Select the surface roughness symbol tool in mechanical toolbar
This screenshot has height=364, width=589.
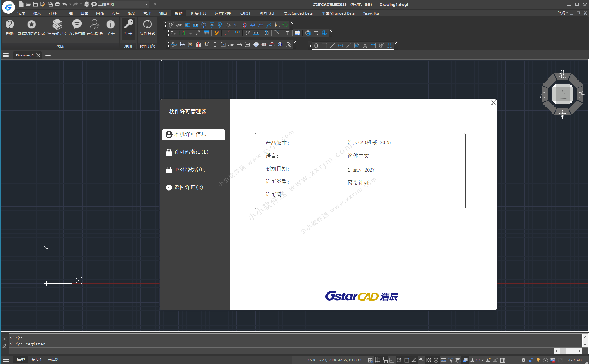[x=171, y=25]
